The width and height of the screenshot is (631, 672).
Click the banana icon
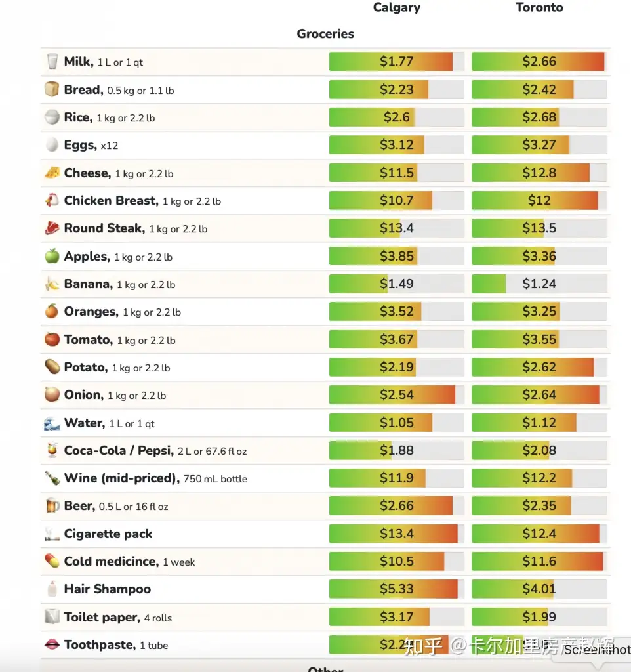click(x=52, y=284)
